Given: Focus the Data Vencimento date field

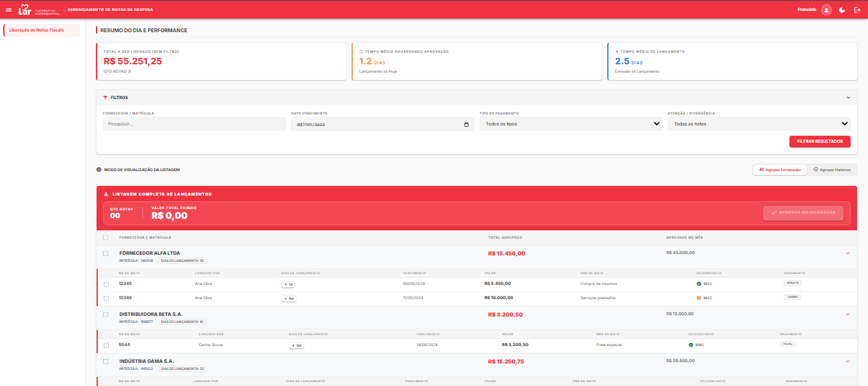Looking at the screenshot, I should (382, 124).
